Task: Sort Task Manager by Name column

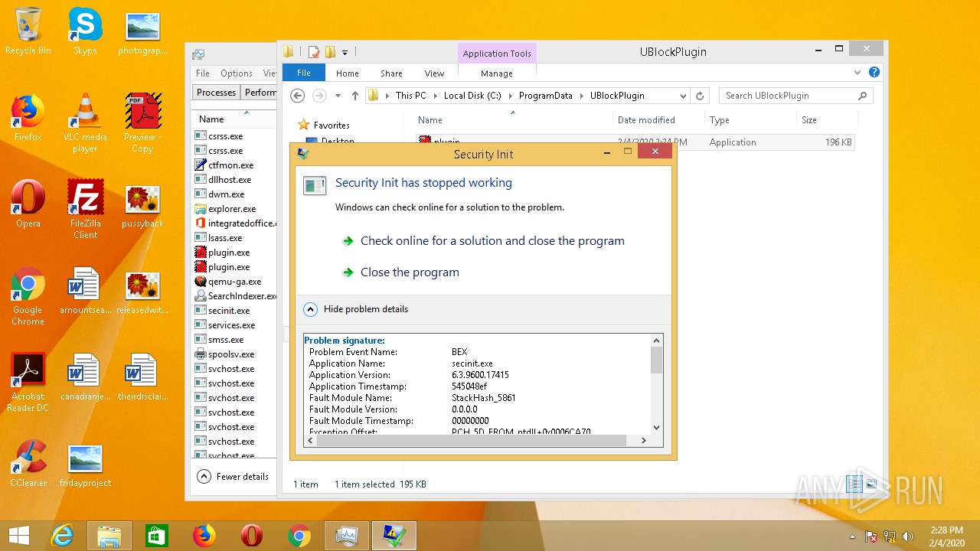Action: click(x=234, y=119)
